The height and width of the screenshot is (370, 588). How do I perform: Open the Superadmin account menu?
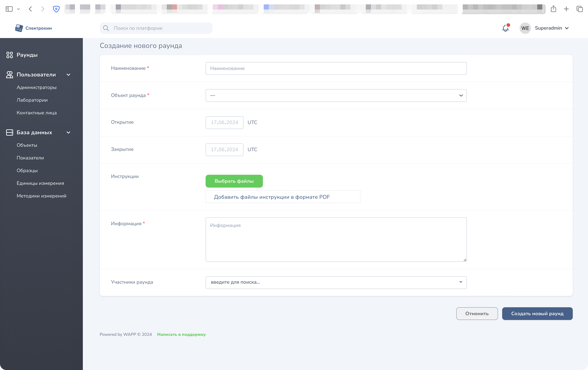coord(552,28)
